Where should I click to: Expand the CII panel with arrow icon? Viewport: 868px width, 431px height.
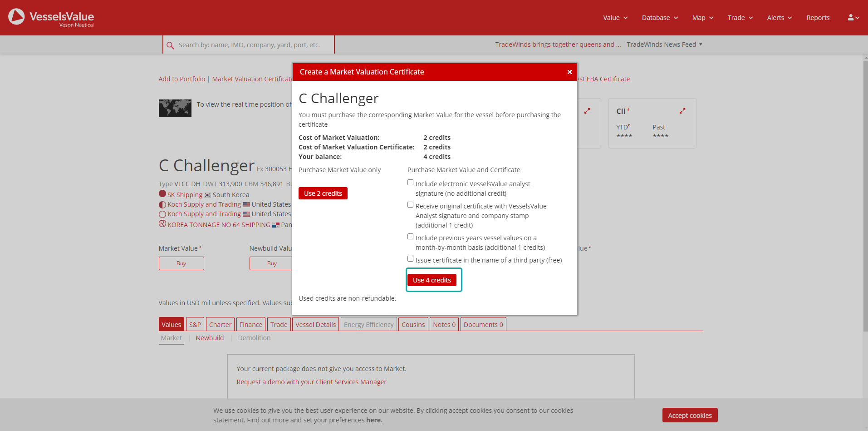tap(682, 111)
